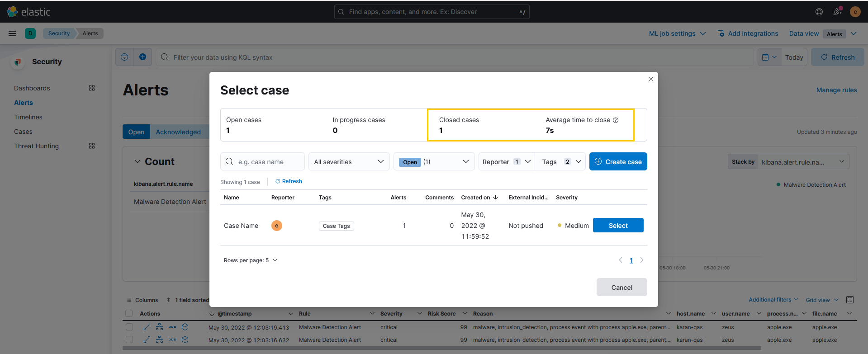The width and height of the screenshot is (868, 354).
Task: Select the Case Name case
Action: (618, 225)
